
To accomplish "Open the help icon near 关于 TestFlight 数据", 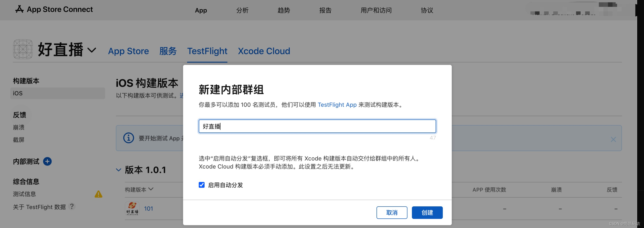I will (72, 207).
